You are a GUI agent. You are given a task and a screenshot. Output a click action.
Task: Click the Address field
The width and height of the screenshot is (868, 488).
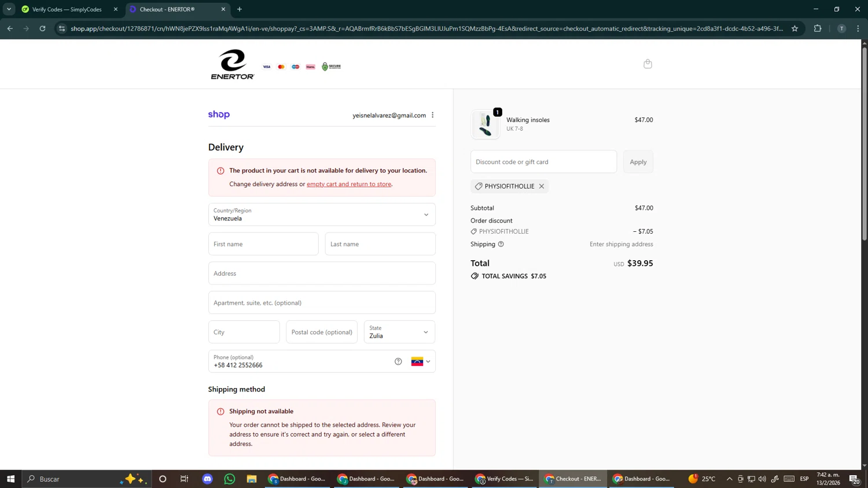point(322,273)
